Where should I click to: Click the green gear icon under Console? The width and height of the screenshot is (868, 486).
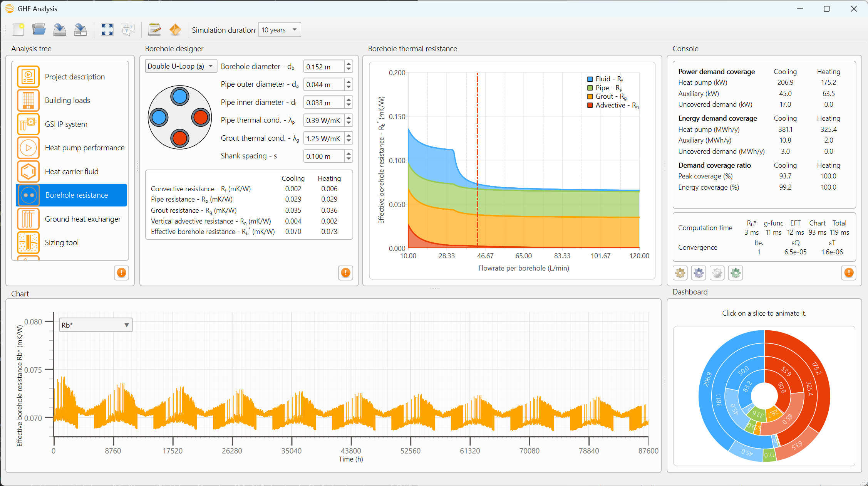click(736, 273)
